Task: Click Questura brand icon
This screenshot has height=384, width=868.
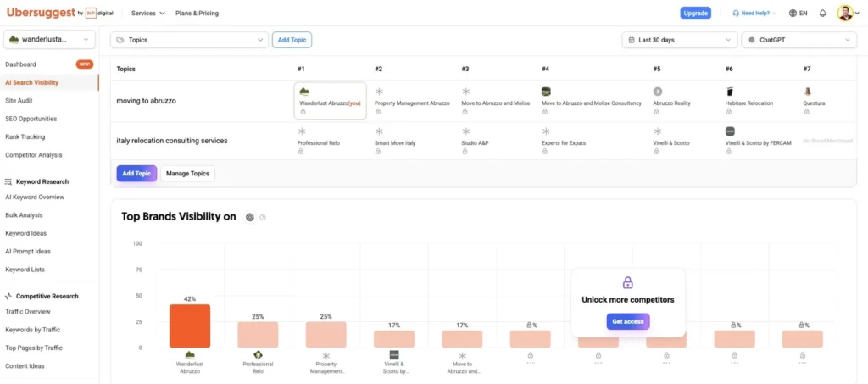Action: [808, 92]
